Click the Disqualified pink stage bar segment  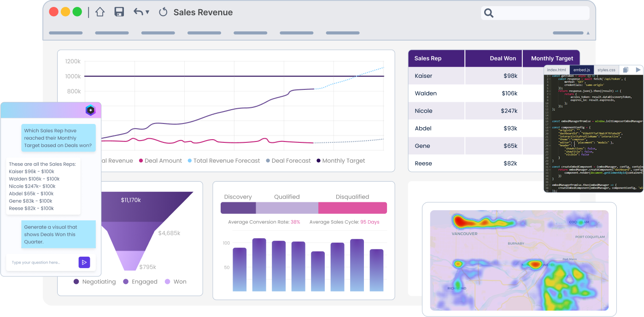pyautogui.click(x=352, y=208)
